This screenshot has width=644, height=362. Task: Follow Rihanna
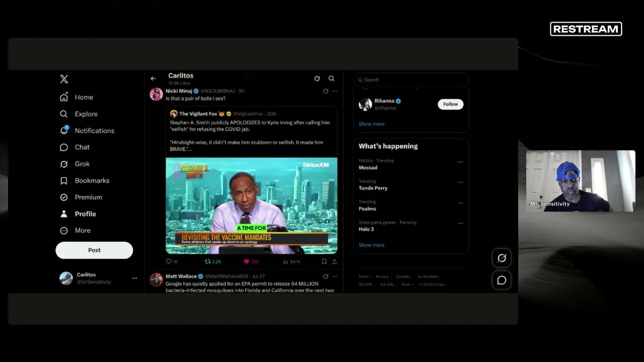tap(450, 104)
